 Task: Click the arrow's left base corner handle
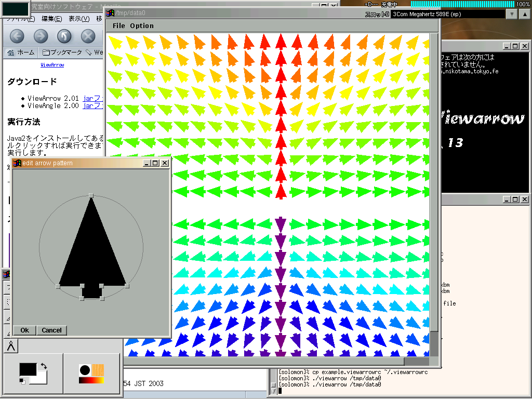(58, 286)
